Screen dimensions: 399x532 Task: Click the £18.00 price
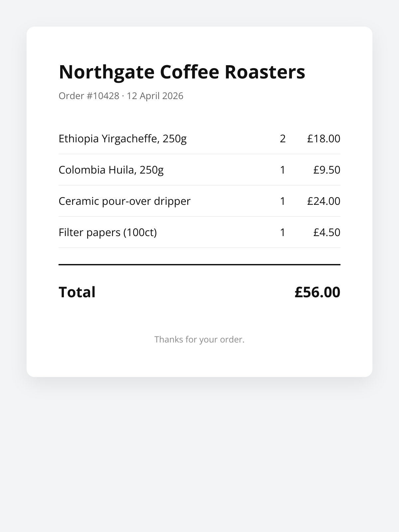pyautogui.click(x=324, y=139)
